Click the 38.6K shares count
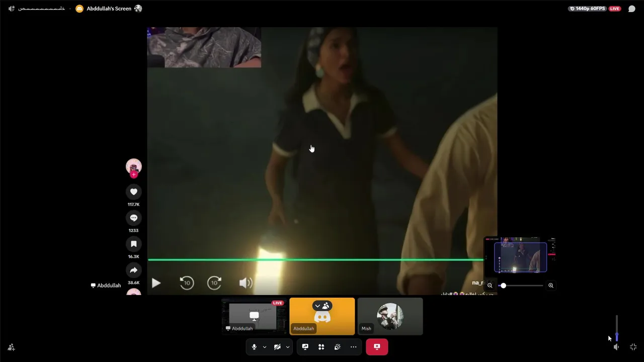The height and width of the screenshot is (362, 644). click(134, 283)
